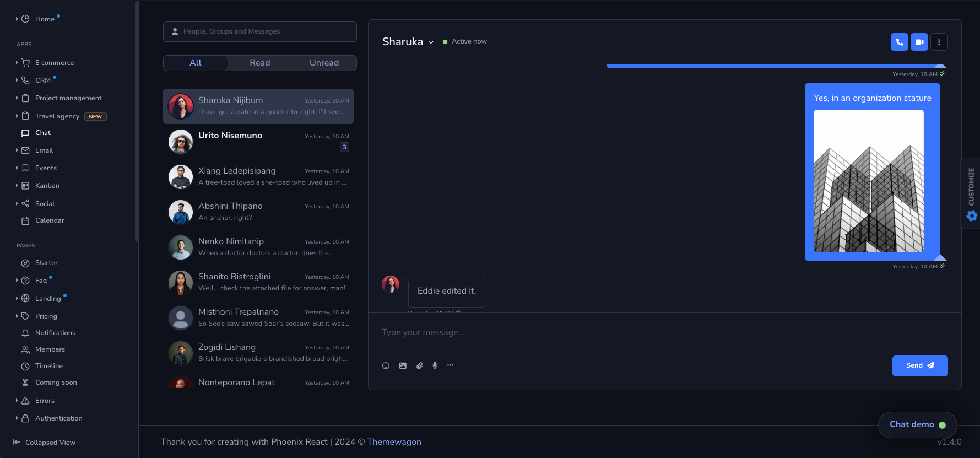This screenshot has width=980, height=458.
Task: Click the Chat speech bubble icon
Action: (x=25, y=133)
